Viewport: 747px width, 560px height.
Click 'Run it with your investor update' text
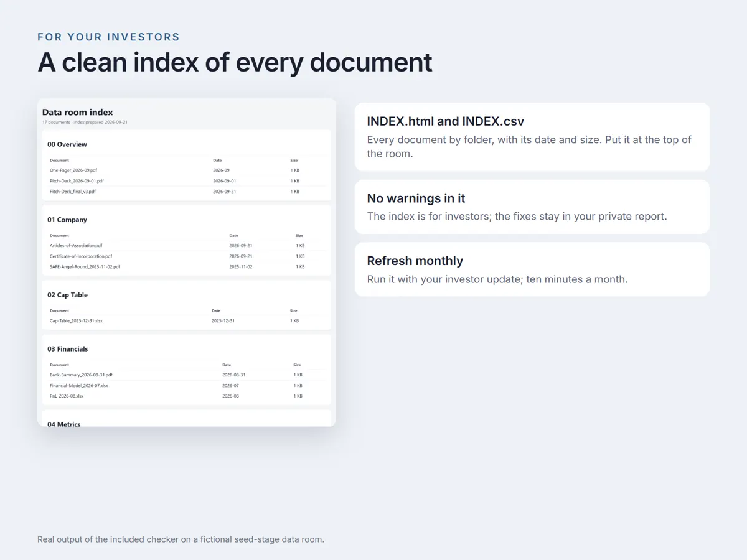coord(497,279)
